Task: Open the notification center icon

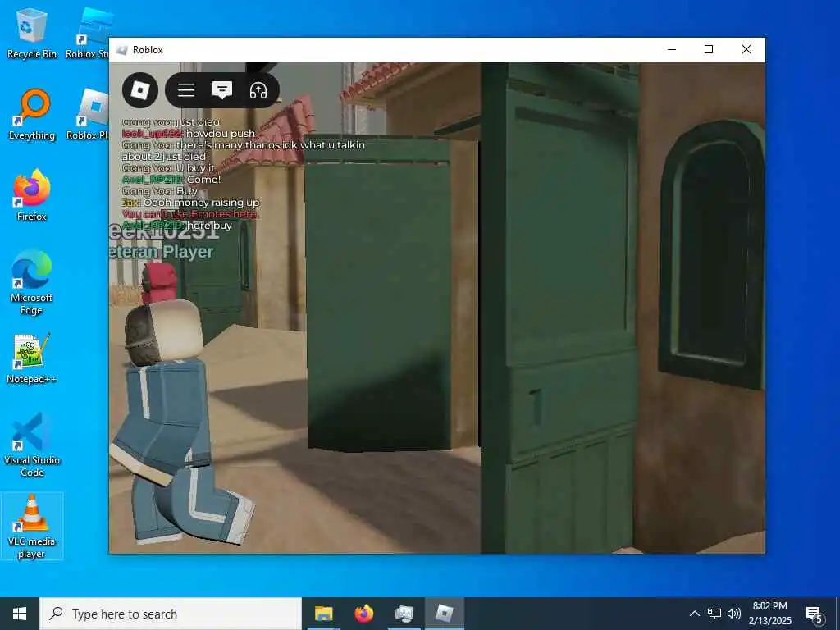Action: (x=815, y=614)
